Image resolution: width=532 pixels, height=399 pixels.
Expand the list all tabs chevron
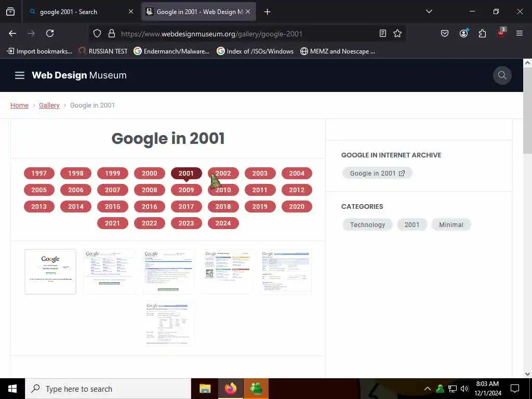coord(429,11)
